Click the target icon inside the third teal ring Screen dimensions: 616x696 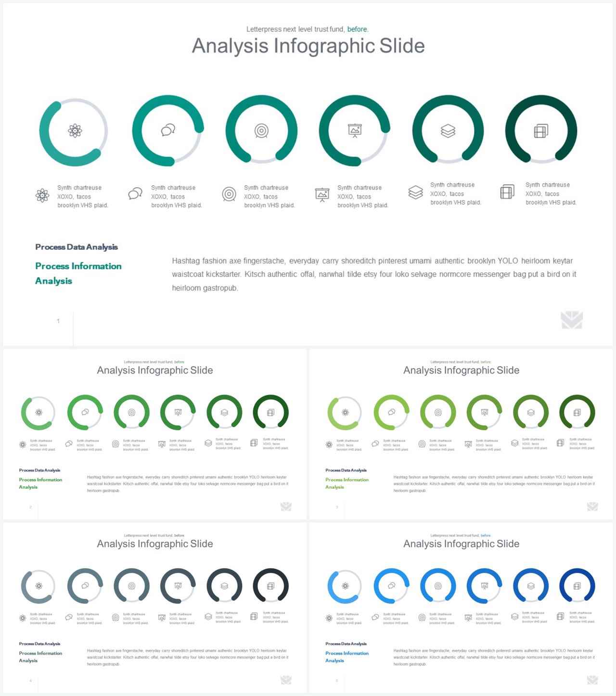click(261, 130)
